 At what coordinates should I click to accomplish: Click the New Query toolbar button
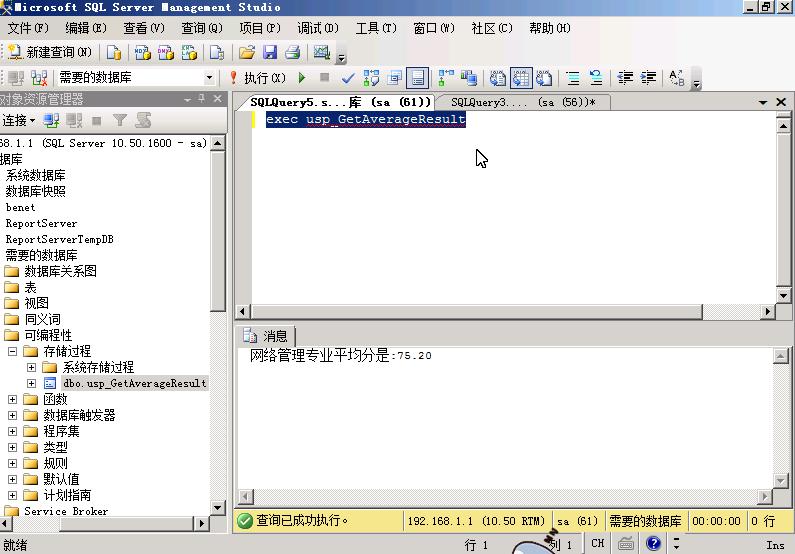pos(50,52)
